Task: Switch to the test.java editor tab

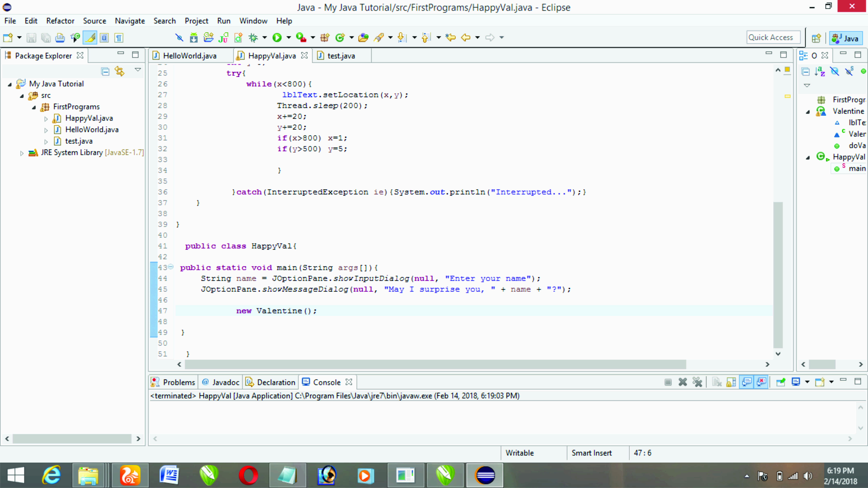Action: click(341, 56)
